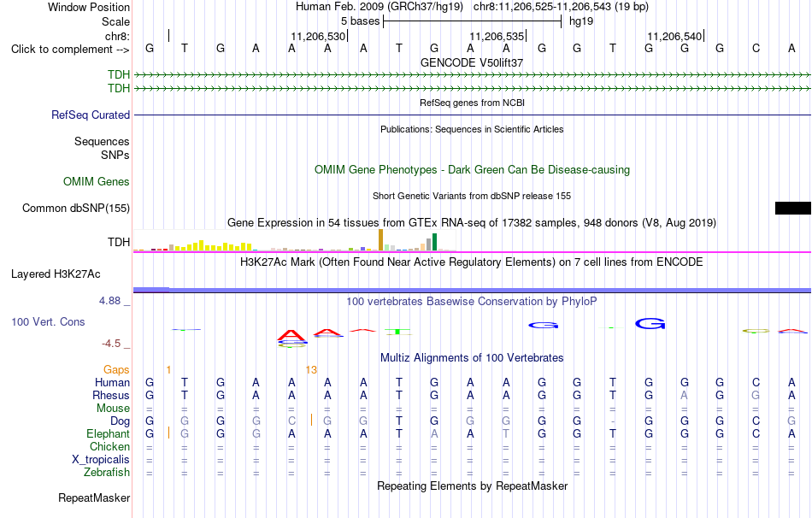Click the orange gap count 13
The height and width of the screenshot is (518, 812).
coord(311,370)
